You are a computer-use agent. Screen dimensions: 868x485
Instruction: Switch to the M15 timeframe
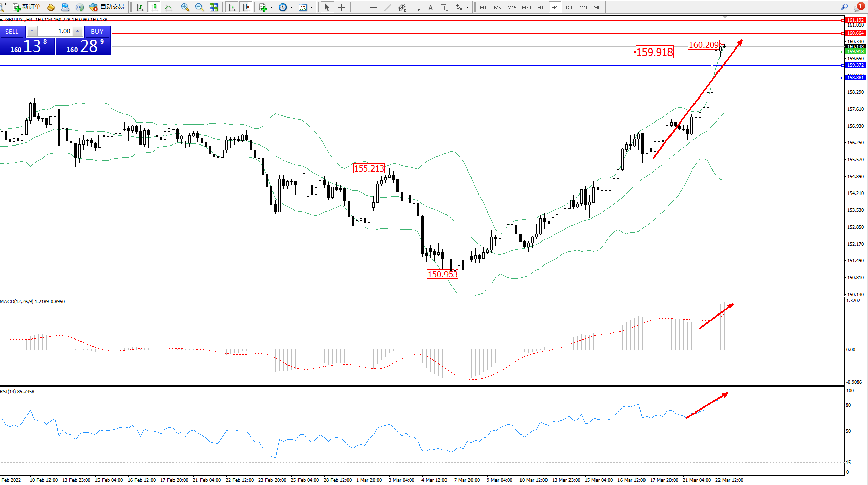(511, 7)
